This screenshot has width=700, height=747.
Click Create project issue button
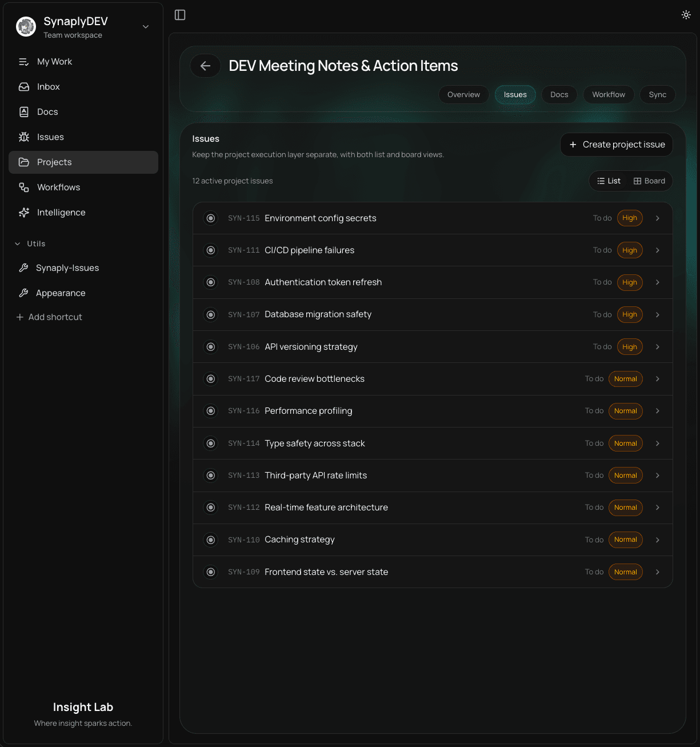pos(617,145)
